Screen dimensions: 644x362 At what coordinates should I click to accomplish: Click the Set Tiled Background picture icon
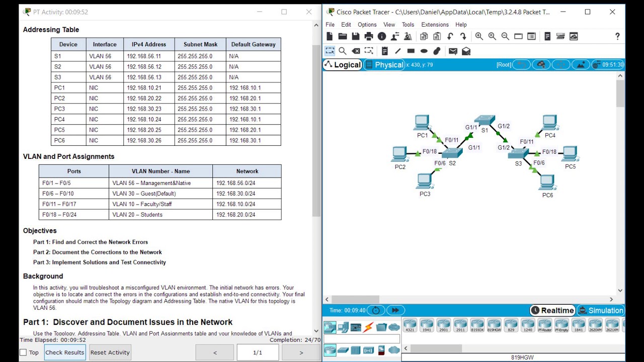pyautogui.click(x=581, y=64)
